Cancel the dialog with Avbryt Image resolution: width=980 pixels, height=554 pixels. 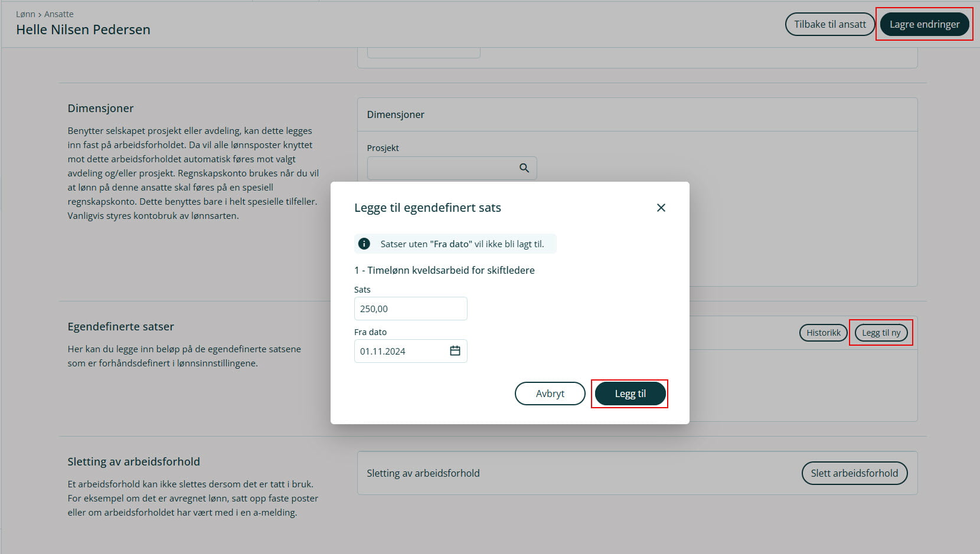pyautogui.click(x=550, y=394)
